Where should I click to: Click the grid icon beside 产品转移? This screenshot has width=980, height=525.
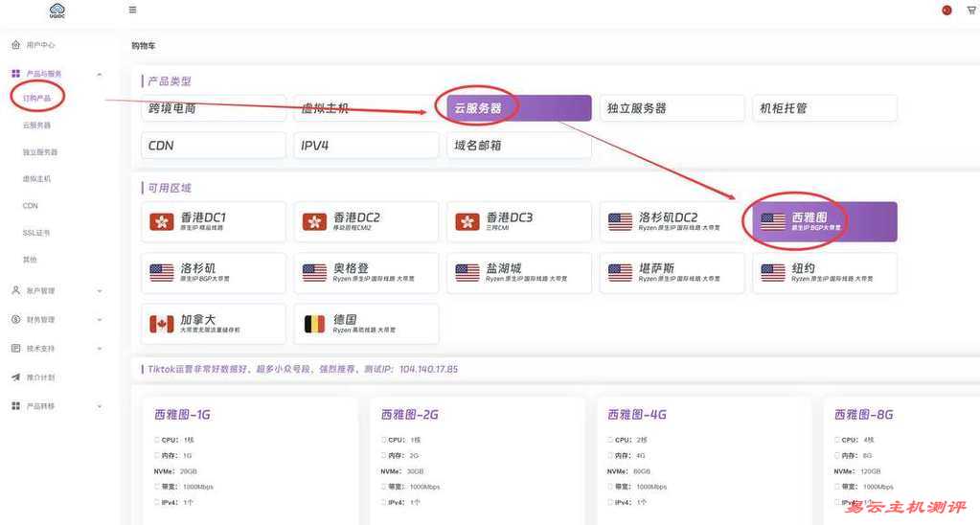coord(15,405)
